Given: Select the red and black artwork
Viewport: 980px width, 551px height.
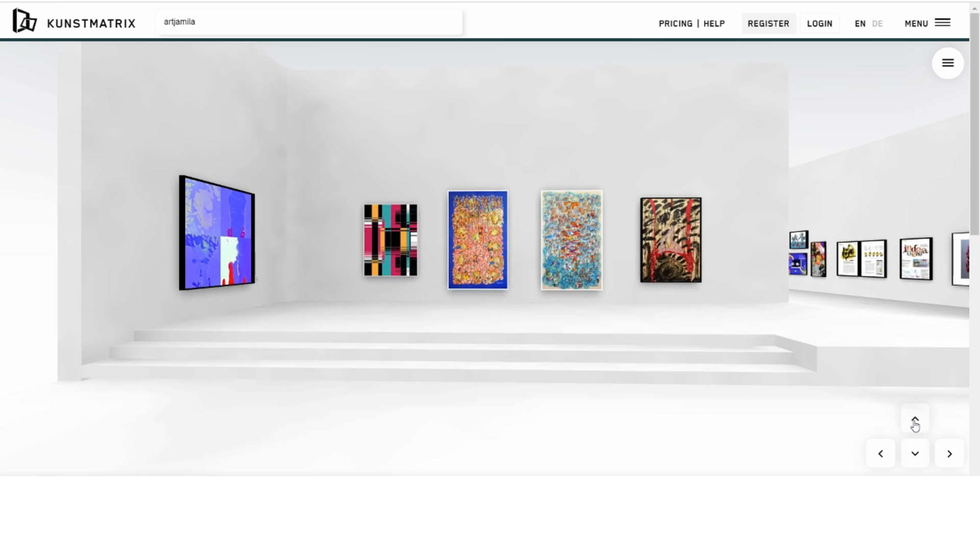Looking at the screenshot, I should click(671, 240).
